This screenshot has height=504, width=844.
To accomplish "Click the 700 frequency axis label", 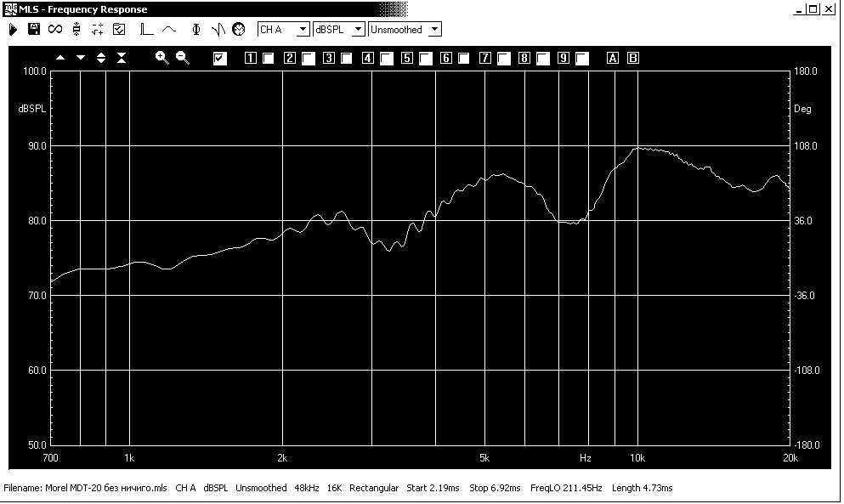I will (x=50, y=458).
